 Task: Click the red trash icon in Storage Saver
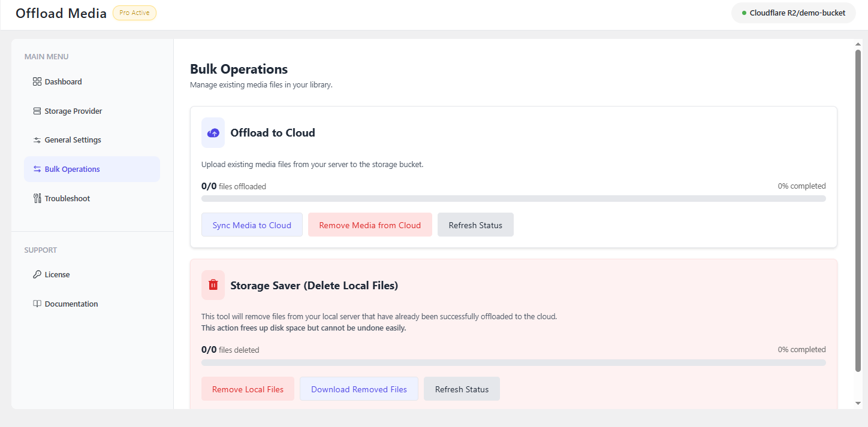[213, 285]
